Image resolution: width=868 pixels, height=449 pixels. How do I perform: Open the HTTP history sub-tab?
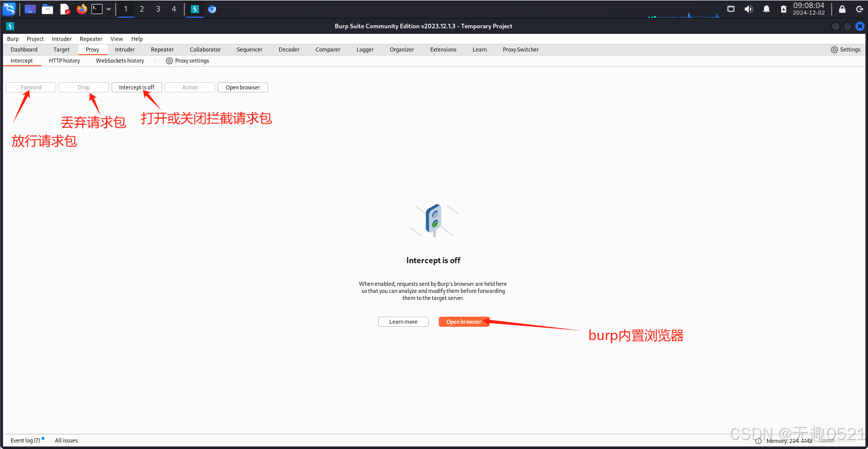point(65,61)
